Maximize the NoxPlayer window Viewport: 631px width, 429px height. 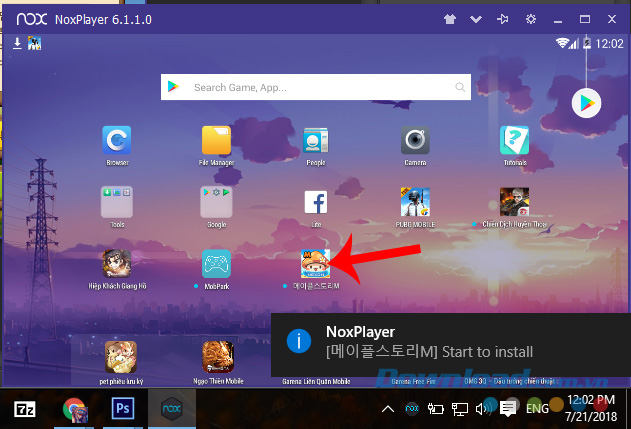tap(585, 19)
